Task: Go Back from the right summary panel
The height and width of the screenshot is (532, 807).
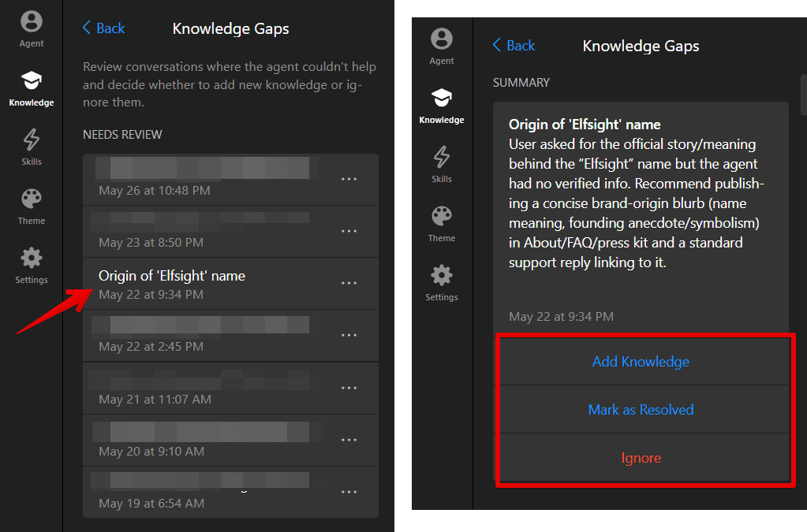Action: coord(514,45)
